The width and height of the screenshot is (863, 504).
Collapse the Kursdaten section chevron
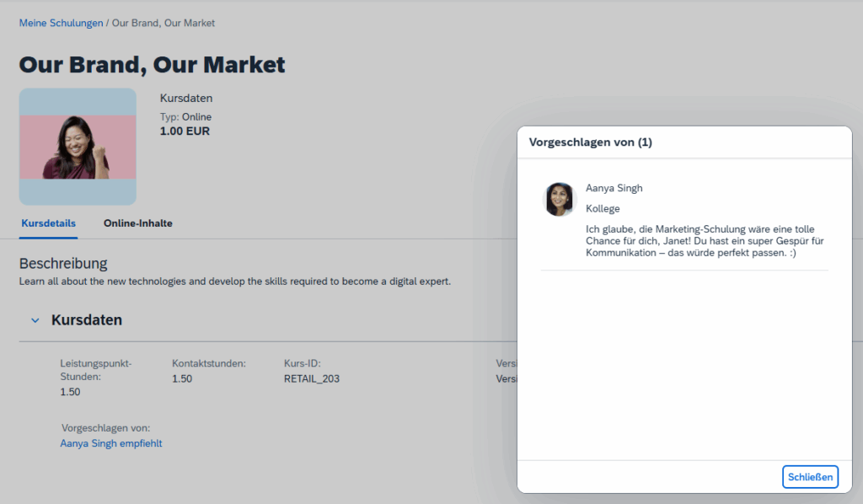click(35, 320)
